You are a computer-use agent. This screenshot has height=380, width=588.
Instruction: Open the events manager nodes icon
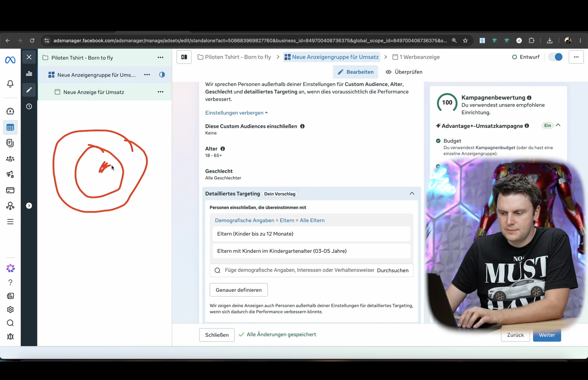[x=10, y=206]
